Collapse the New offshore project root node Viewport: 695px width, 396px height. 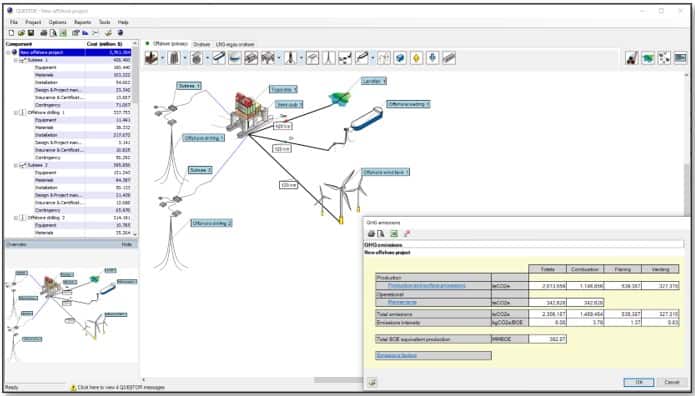[8, 52]
